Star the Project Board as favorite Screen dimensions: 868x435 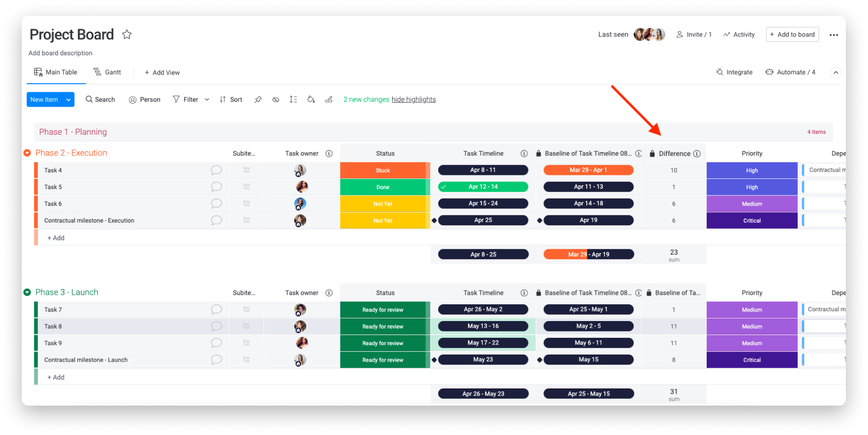pos(127,34)
